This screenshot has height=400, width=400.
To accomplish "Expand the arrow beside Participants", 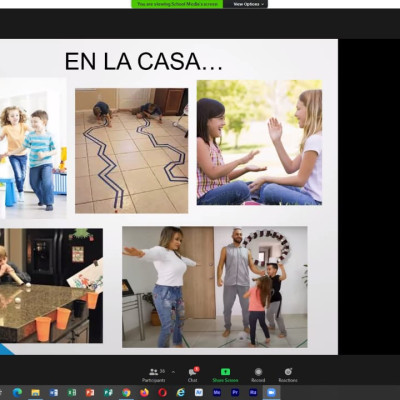I will tap(173, 372).
